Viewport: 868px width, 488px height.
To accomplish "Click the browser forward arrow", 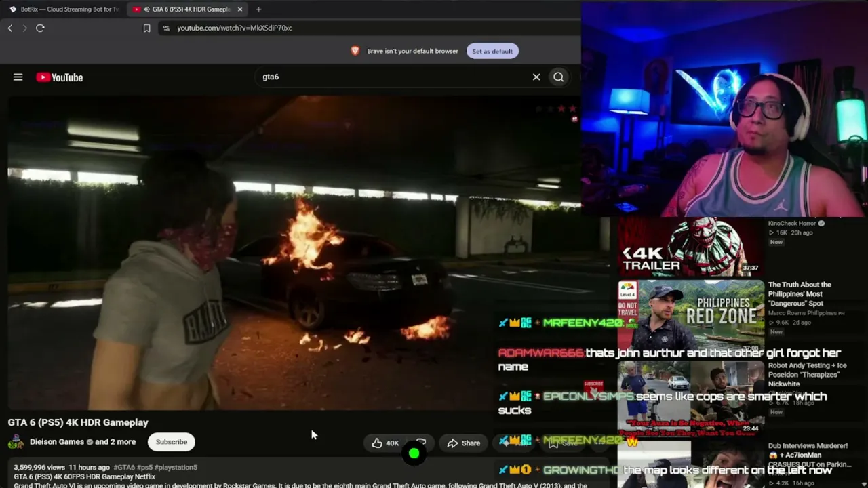I will click(25, 28).
